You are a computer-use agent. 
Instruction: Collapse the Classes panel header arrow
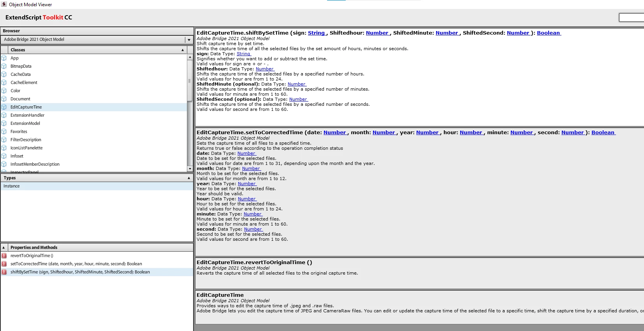183,50
